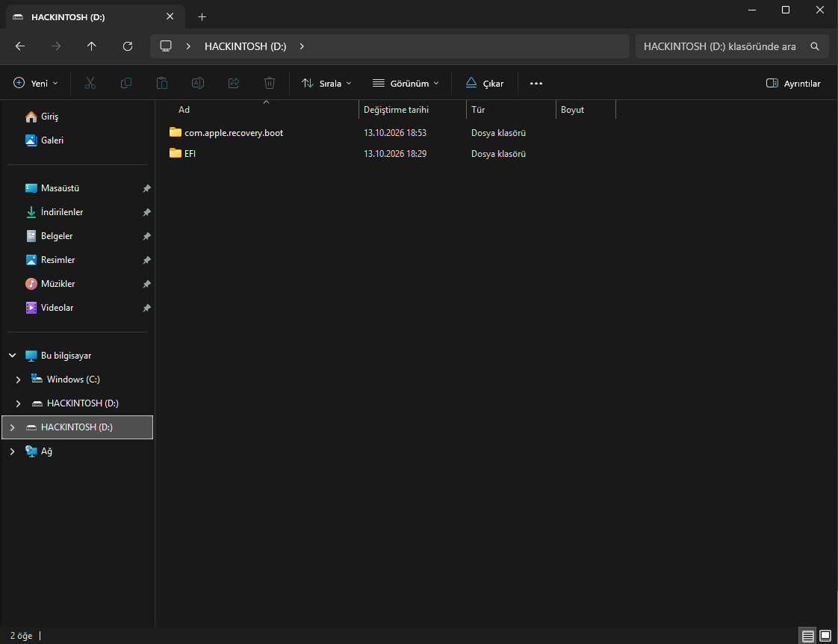Click the Paste clipboard icon
This screenshot has height=644, width=838.
click(162, 84)
